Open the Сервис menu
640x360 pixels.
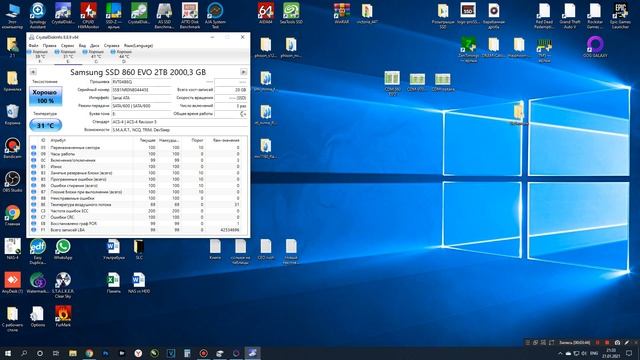(67, 46)
